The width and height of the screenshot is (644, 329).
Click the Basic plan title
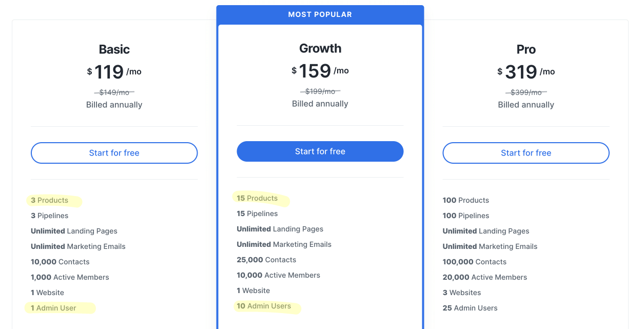coord(114,49)
